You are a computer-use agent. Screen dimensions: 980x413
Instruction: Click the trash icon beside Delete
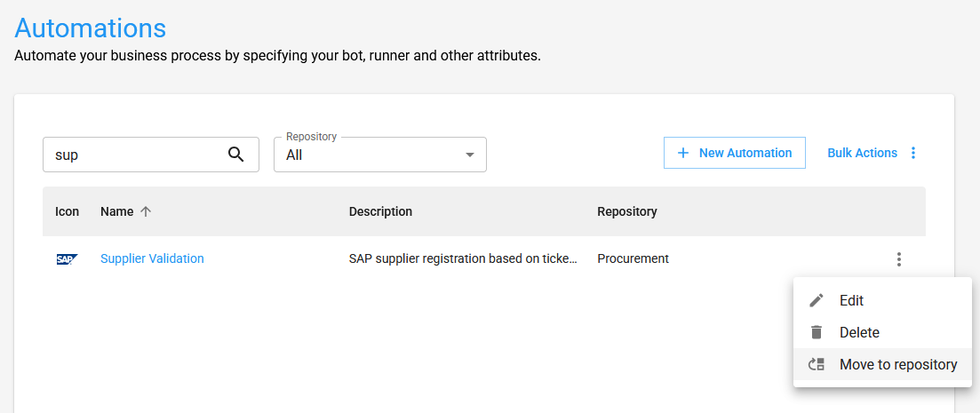(817, 333)
